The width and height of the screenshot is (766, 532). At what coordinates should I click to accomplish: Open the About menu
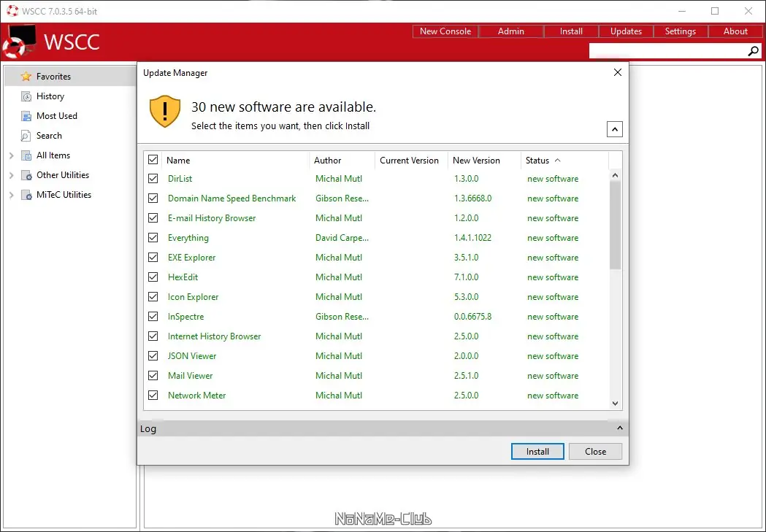point(735,31)
